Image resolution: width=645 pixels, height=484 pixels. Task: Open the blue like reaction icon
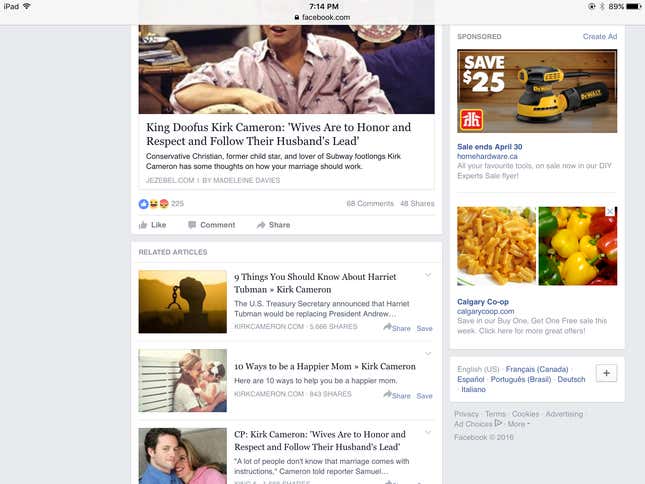click(x=144, y=204)
